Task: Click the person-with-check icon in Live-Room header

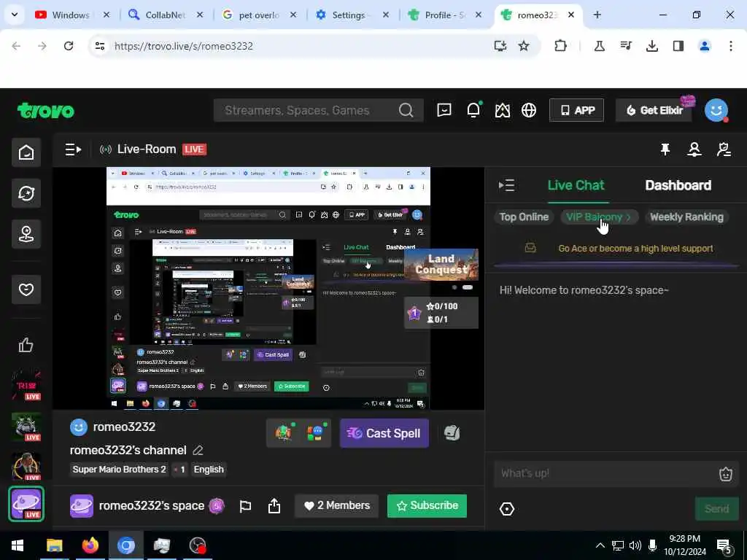Action: pos(724,149)
